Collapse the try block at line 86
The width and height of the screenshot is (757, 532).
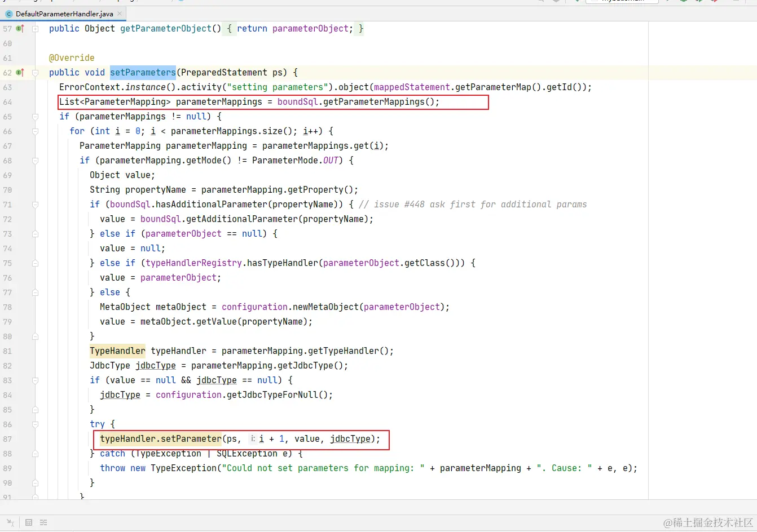pos(36,424)
